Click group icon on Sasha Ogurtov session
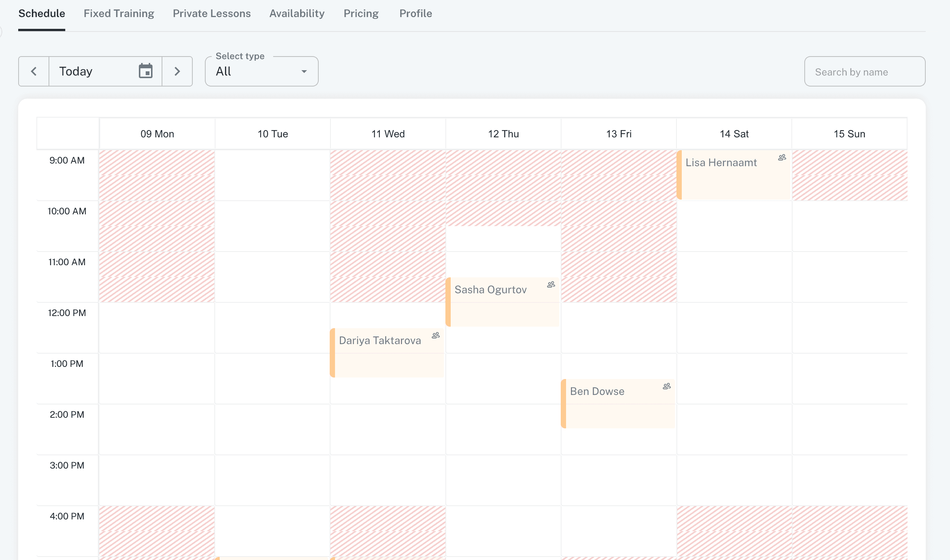 (551, 285)
